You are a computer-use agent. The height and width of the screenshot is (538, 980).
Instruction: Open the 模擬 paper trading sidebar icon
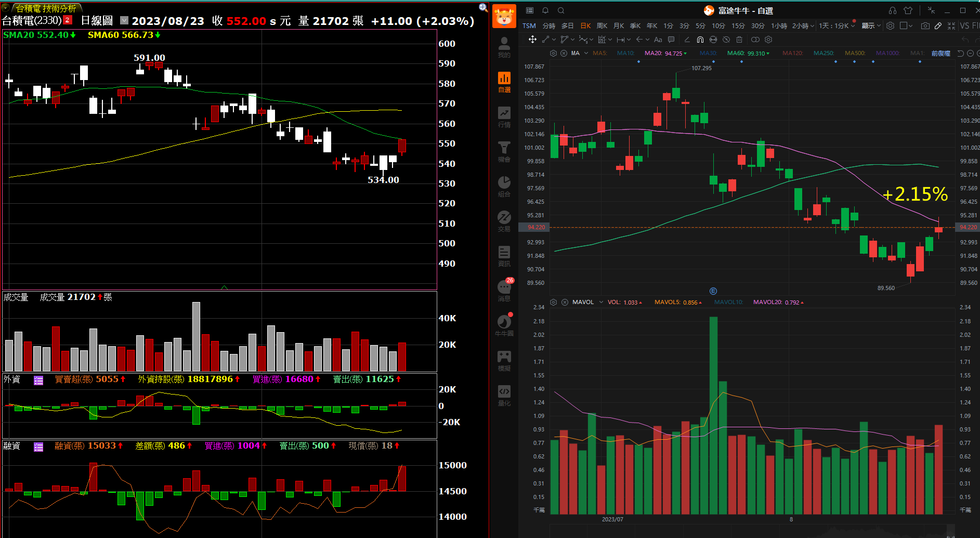504,360
